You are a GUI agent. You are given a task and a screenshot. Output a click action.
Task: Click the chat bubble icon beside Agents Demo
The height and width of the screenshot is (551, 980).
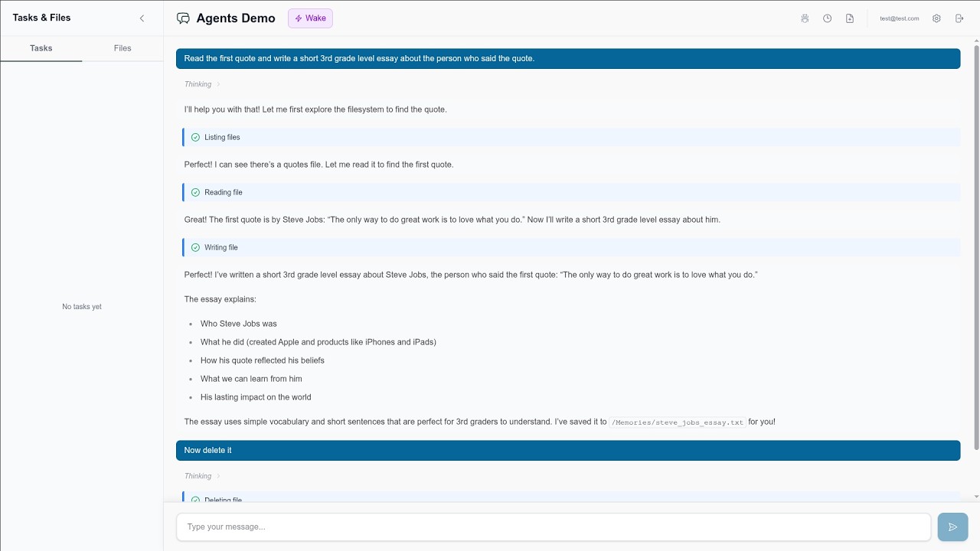[x=183, y=18]
